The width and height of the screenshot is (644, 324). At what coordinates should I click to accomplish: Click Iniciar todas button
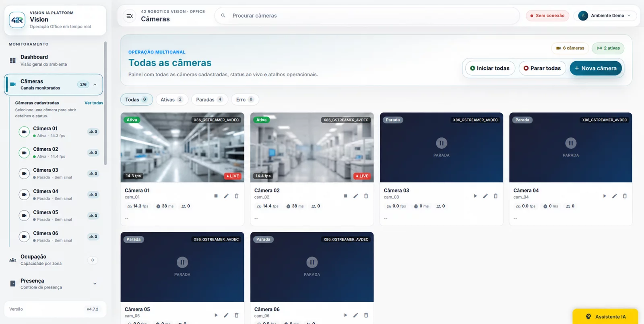pyautogui.click(x=490, y=68)
